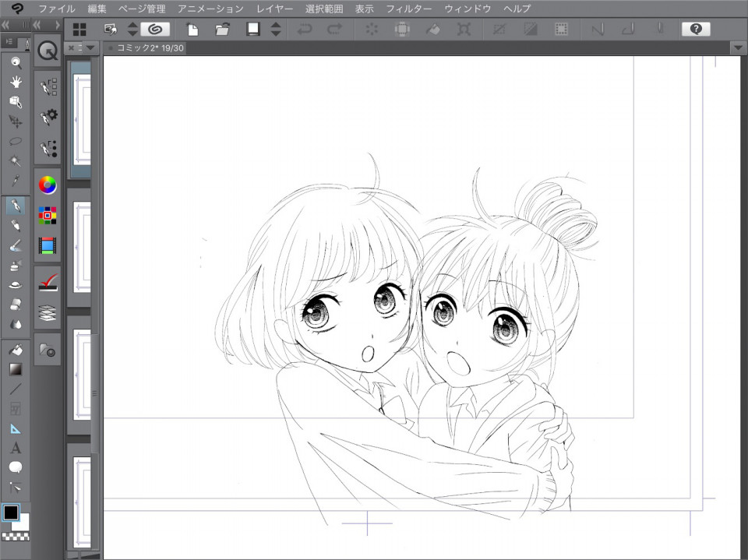The width and height of the screenshot is (748, 560).
Task: Click the Redo arrow
Action: (334, 30)
